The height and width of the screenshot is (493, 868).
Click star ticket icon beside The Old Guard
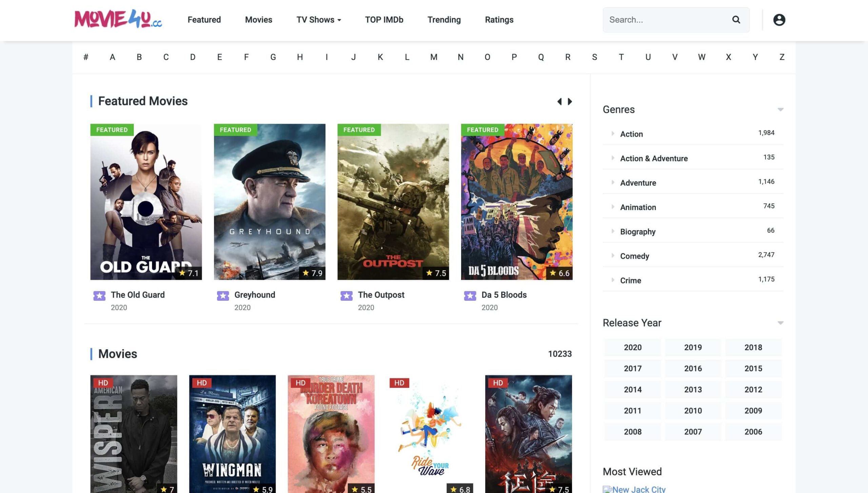point(99,296)
